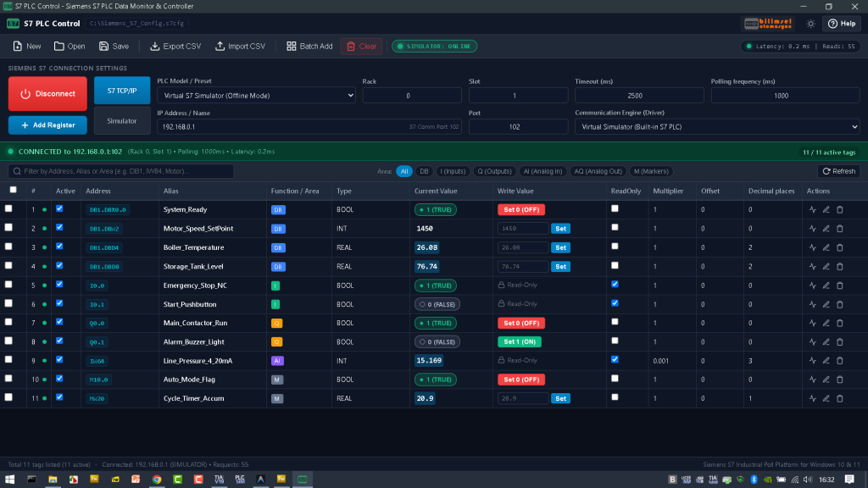The image size is (868, 488).
Task: Focus the Polling frequency (ms) field
Action: 785,96
